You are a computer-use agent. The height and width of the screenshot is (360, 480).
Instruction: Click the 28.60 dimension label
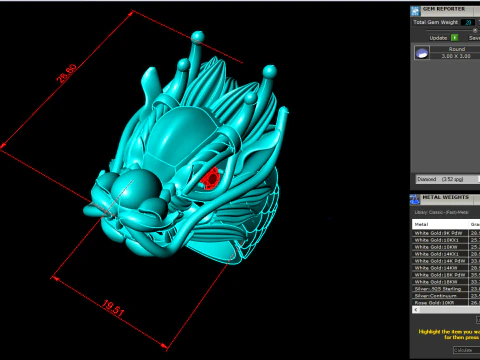(66, 73)
